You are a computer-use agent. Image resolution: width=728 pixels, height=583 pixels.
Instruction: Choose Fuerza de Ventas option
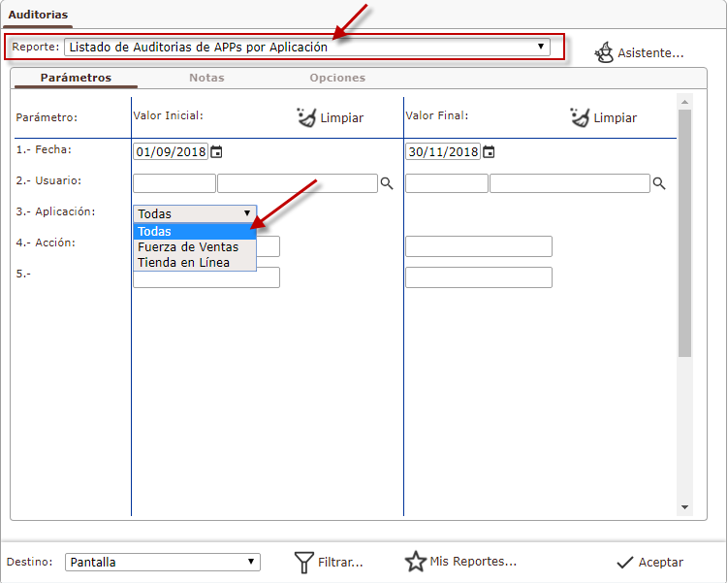point(195,246)
